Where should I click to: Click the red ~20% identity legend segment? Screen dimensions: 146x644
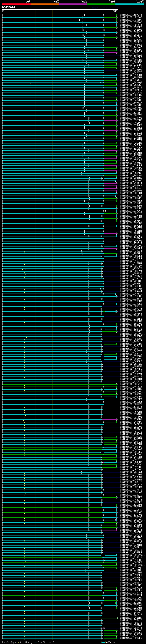pos(16,4)
